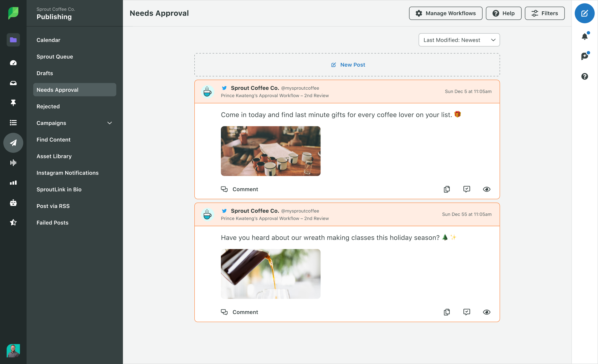
Task: Open the Filters panel
Action: [544, 13]
